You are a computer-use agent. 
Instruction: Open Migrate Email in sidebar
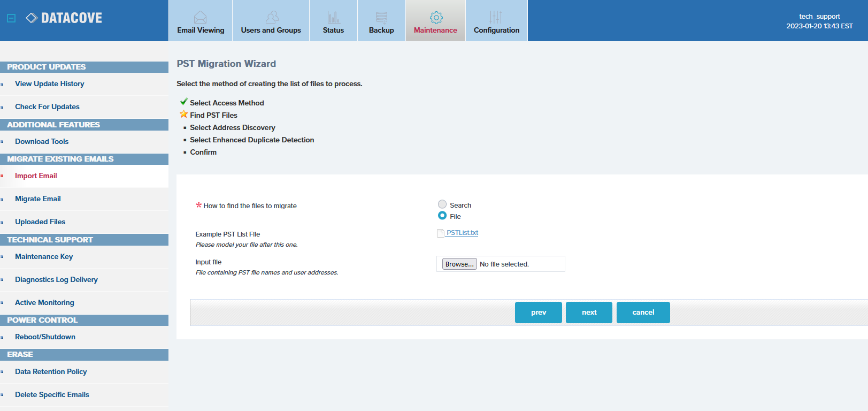click(38, 199)
